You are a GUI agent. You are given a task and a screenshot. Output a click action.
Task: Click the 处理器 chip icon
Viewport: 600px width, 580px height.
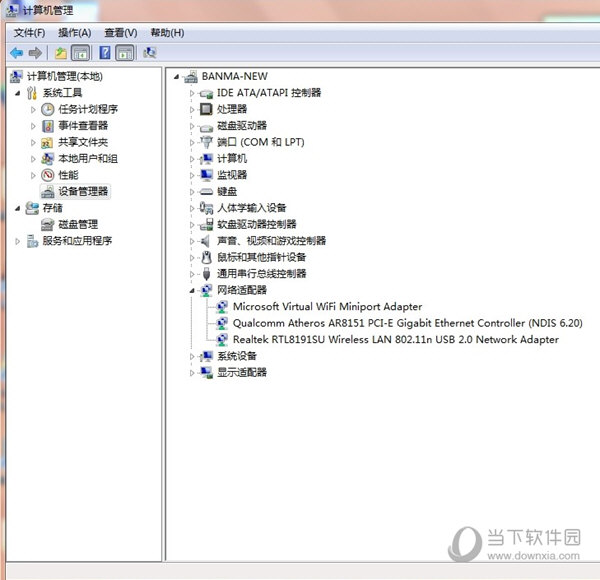pyautogui.click(x=206, y=109)
